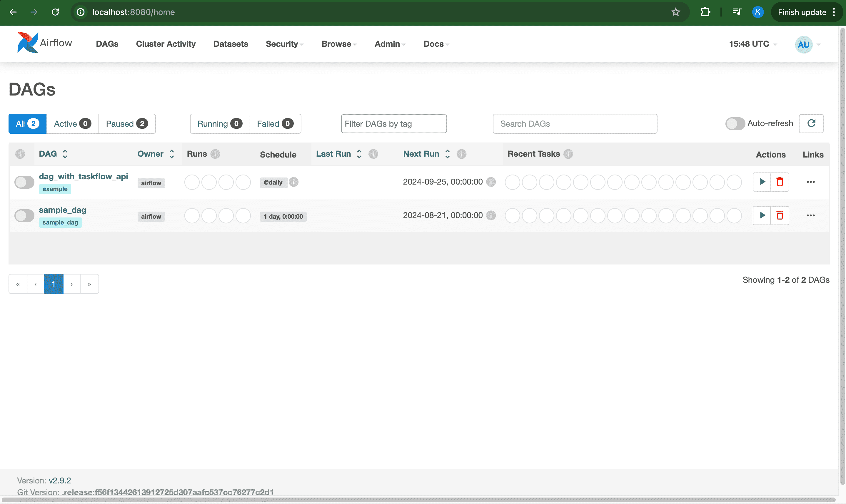Click the Search DAGs input field
Viewport: 846px width, 504px height.
tap(575, 124)
